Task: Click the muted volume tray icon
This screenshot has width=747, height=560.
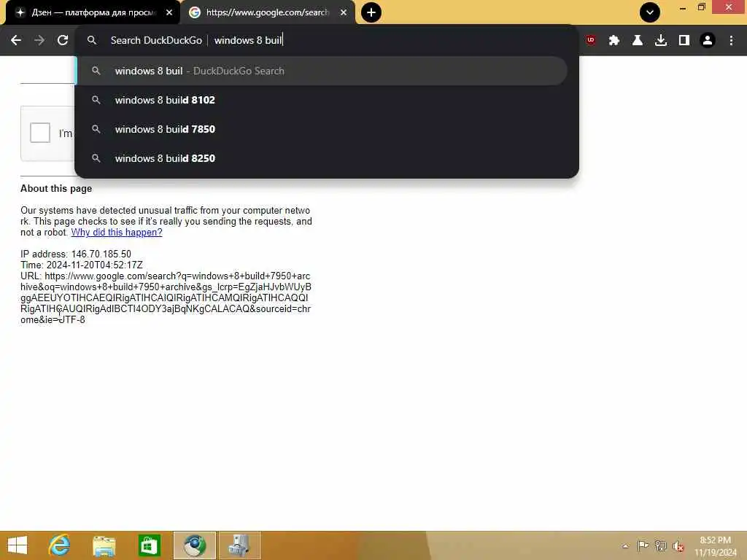Action: pos(678,546)
